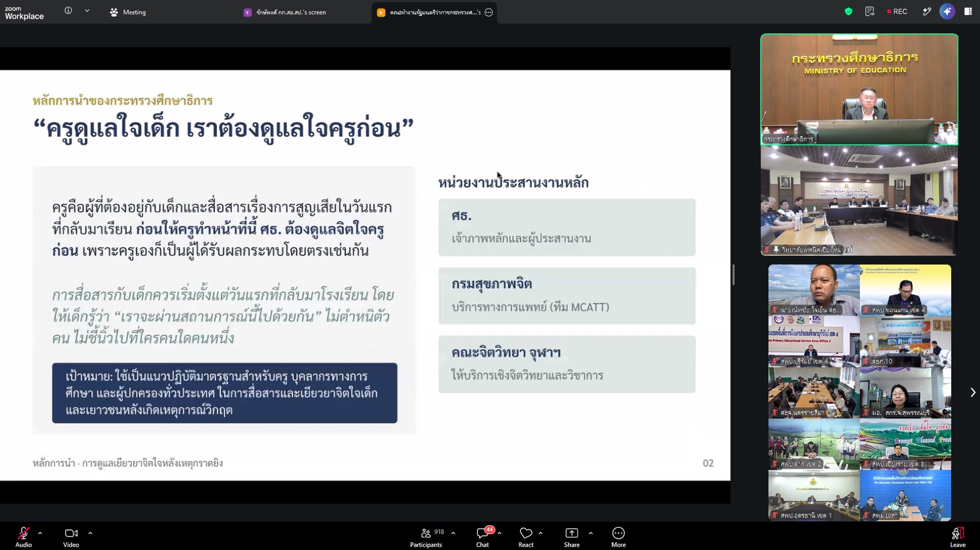Expand the React options caret
The height and width of the screenshot is (550, 980).
[540, 533]
